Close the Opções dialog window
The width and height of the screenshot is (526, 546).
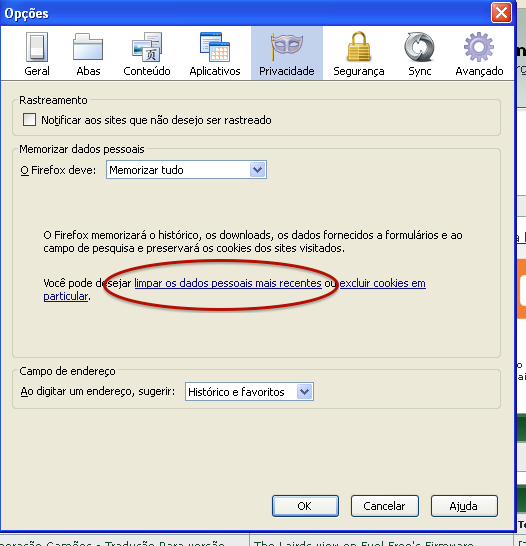point(501,13)
